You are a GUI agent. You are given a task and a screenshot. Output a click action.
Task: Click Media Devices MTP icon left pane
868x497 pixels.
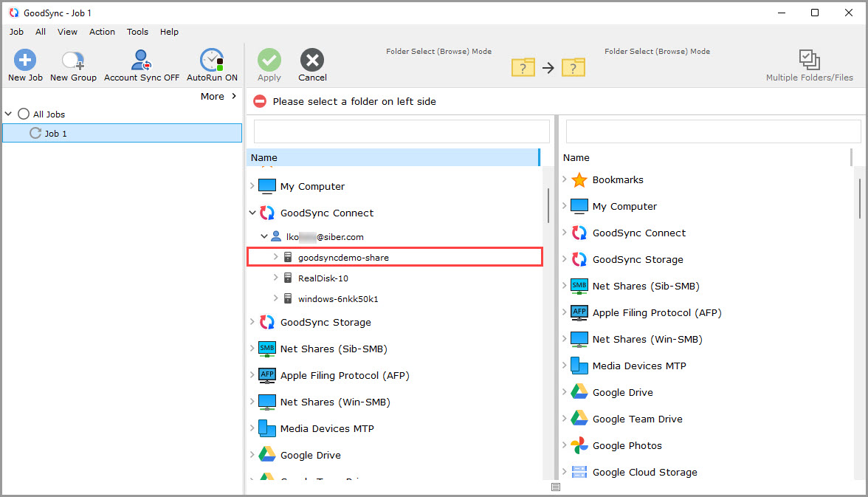[x=267, y=428]
